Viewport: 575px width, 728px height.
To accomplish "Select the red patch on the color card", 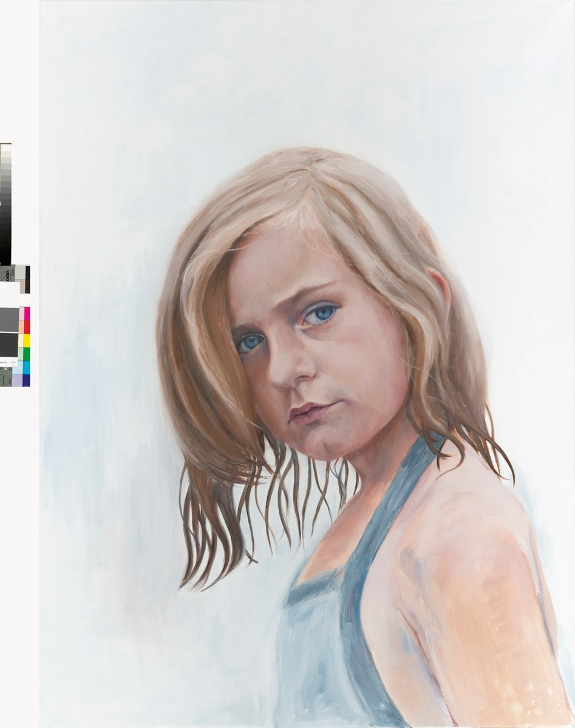I will (27, 327).
